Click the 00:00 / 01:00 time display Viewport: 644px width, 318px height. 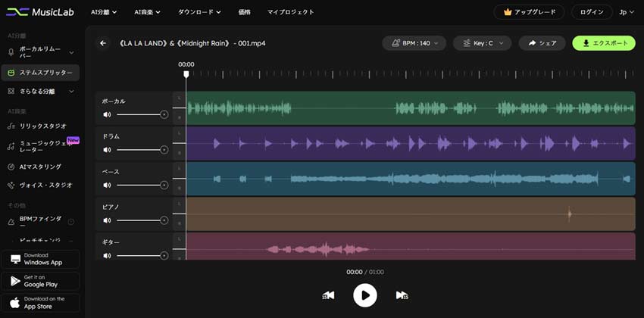point(365,272)
